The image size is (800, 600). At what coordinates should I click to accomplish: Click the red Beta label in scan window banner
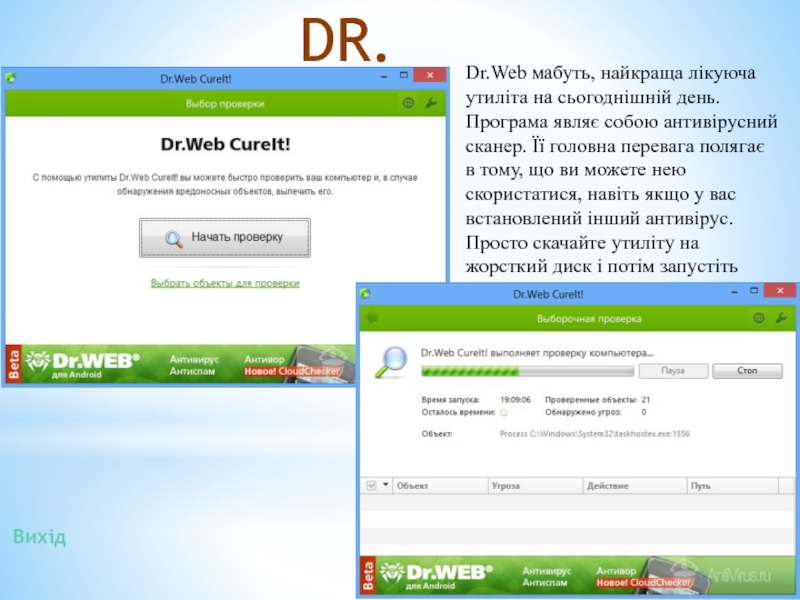368,576
